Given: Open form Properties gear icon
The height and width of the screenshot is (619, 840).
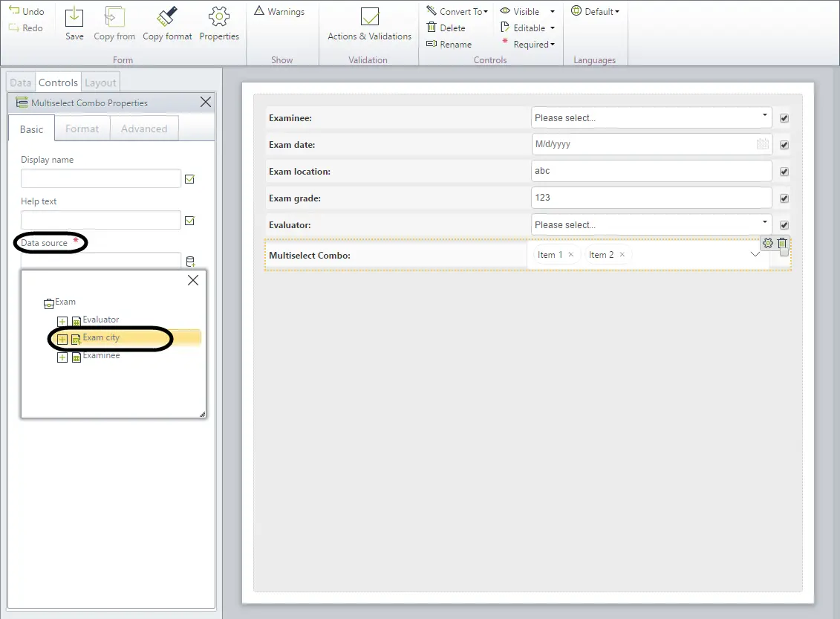Looking at the screenshot, I should pos(219,17).
